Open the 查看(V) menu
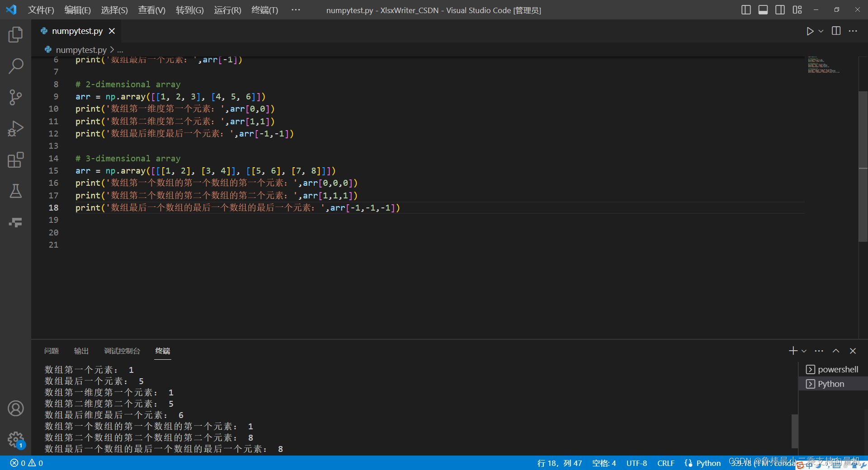This screenshot has width=868, height=470. (x=151, y=10)
